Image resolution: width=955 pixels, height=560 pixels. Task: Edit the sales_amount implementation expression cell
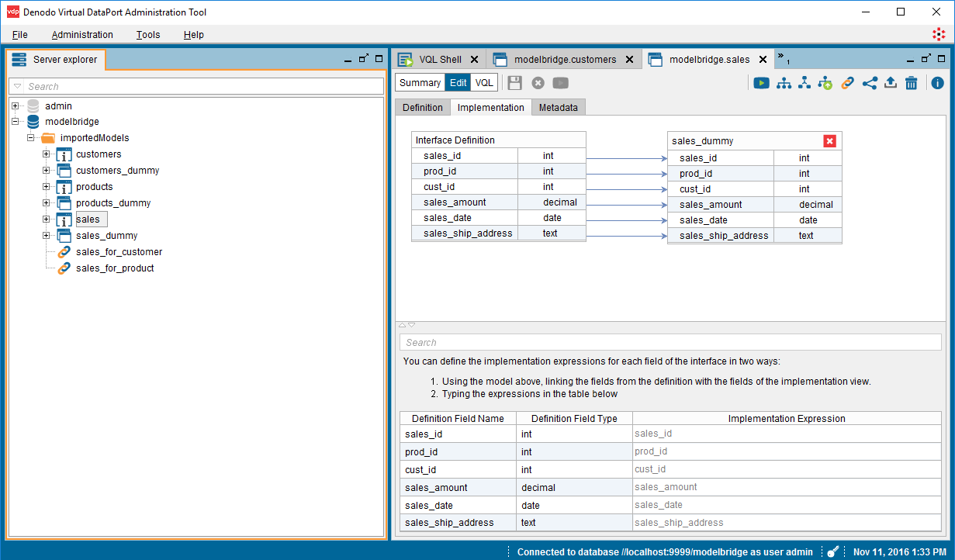coord(787,487)
